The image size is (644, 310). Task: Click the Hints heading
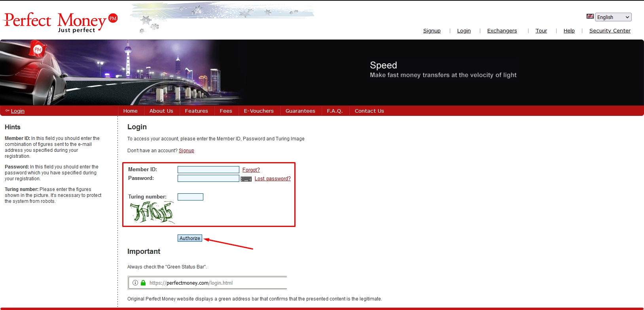[x=13, y=127]
